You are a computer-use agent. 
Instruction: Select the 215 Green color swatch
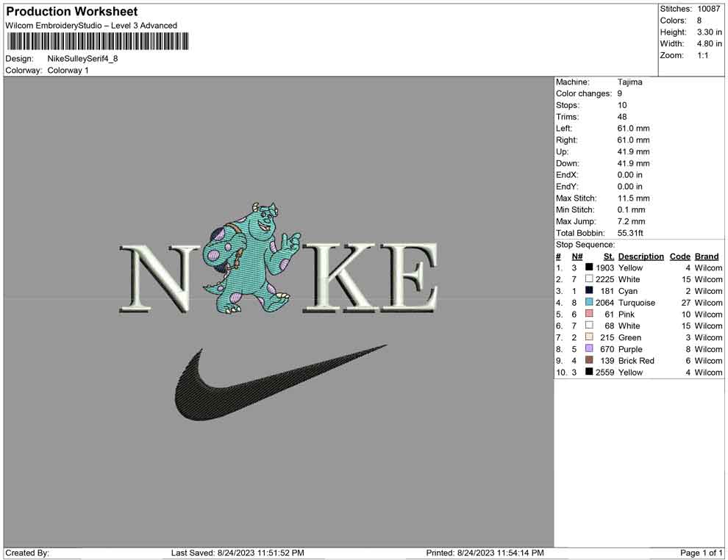(589, 337)
